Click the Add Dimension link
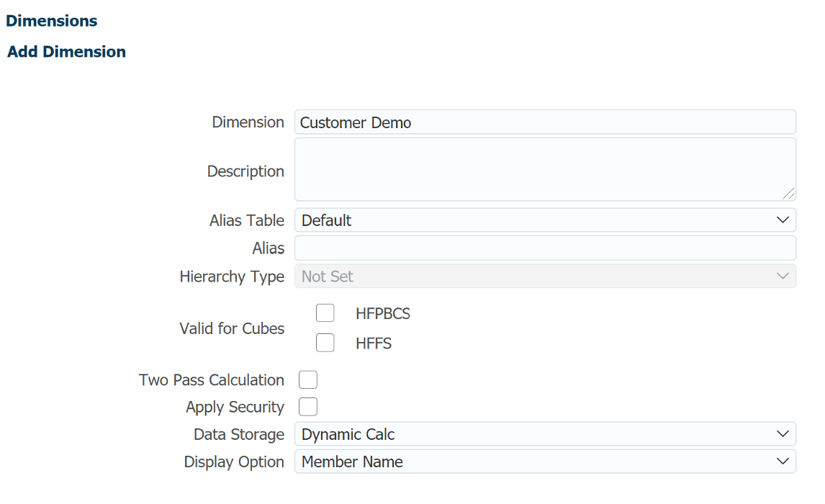This screenshot has height=504, width=825. 66,51
